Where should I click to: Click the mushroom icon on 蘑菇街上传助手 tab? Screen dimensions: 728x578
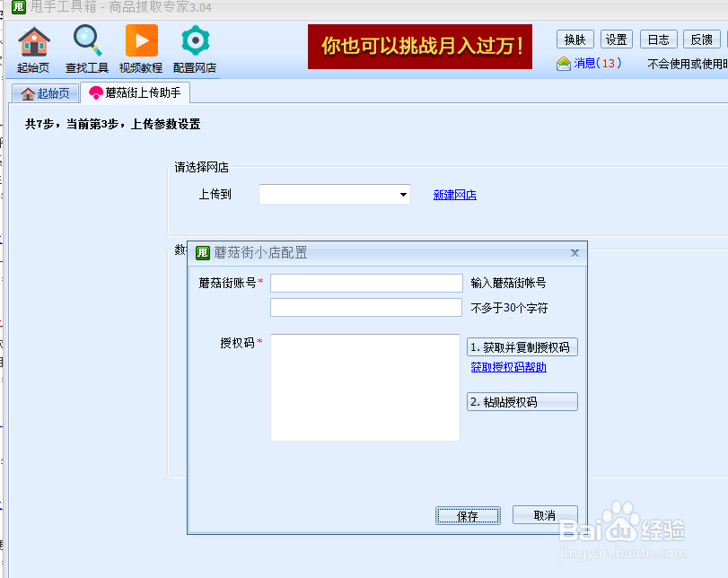96,92
